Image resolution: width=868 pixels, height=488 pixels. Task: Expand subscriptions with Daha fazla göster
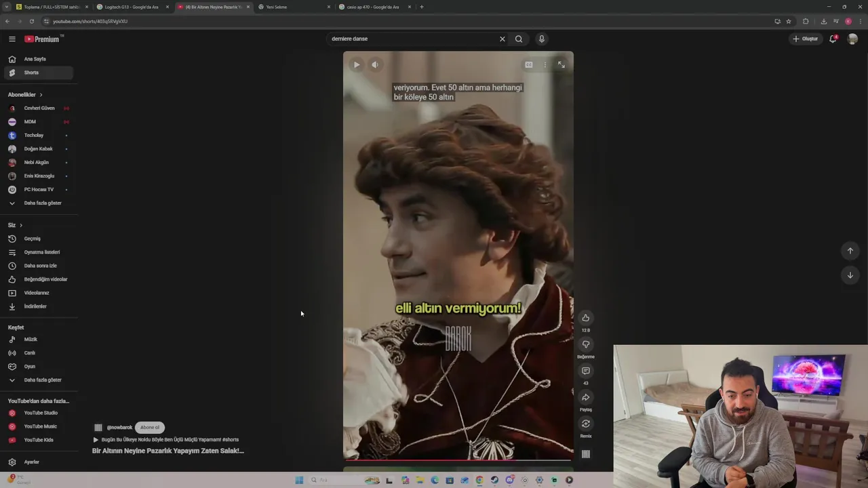coord(39,203)
